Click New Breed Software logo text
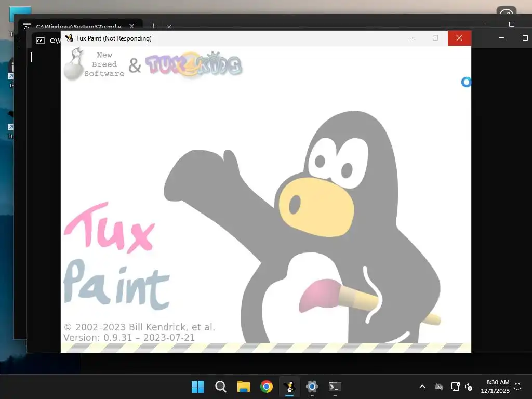The height and width of the screenshot is (399, 532). pyautogui.click(x=104, y=64)
